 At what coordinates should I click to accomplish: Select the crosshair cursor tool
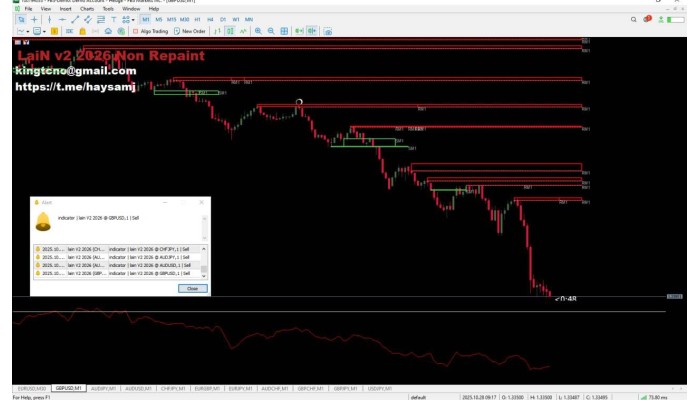tap(34, 19)
